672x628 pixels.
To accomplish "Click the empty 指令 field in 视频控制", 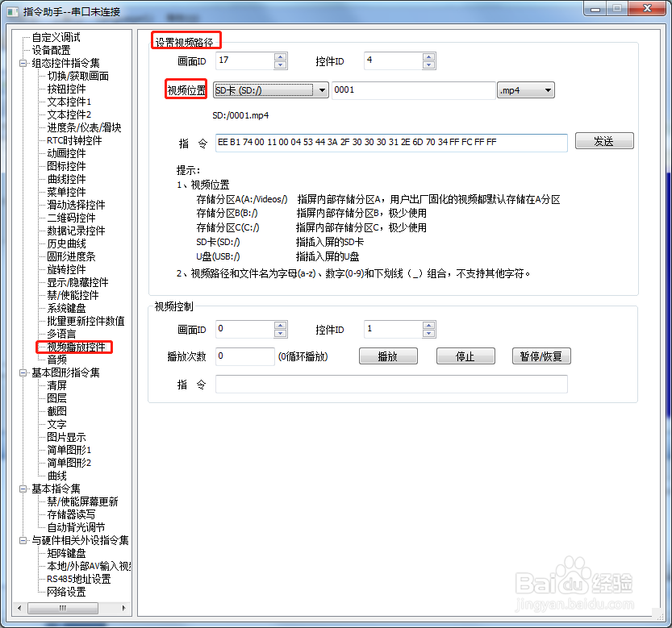I will (391, 385).
